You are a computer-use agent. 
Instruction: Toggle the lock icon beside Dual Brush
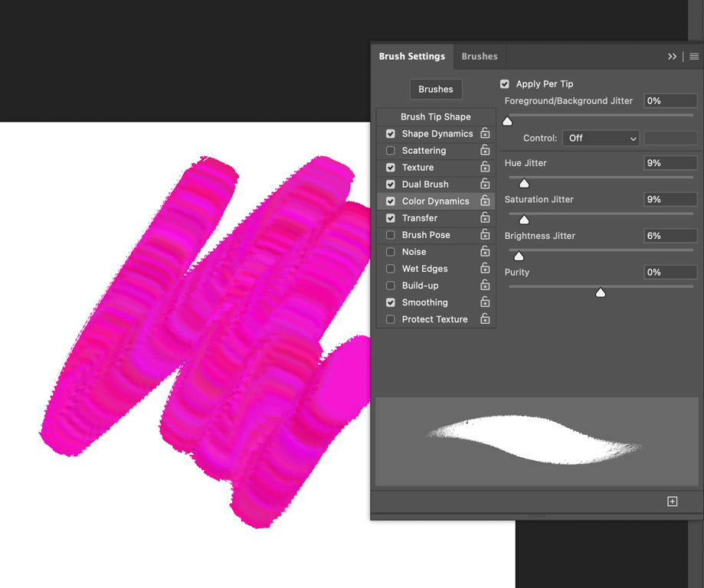(x=485, y=184)
